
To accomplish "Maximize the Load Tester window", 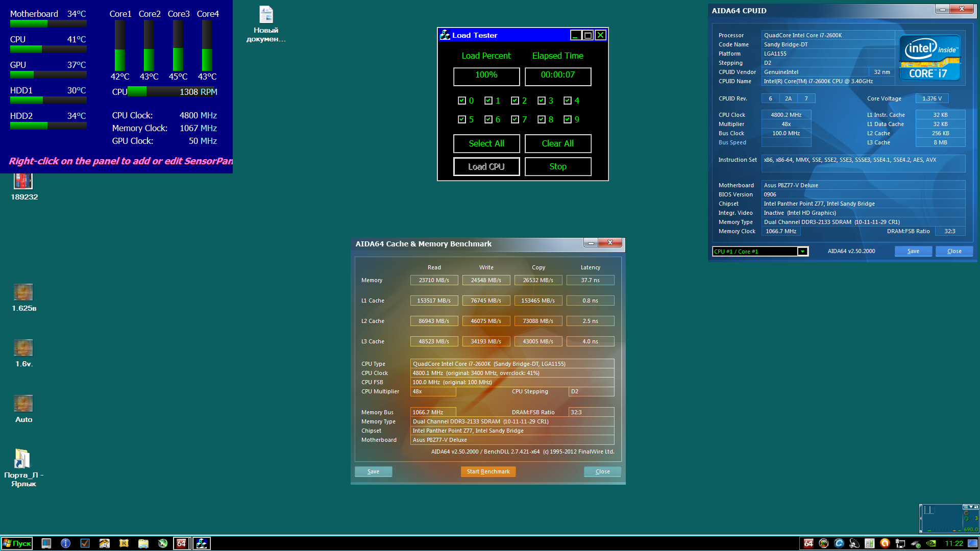I will coord(588,35).
